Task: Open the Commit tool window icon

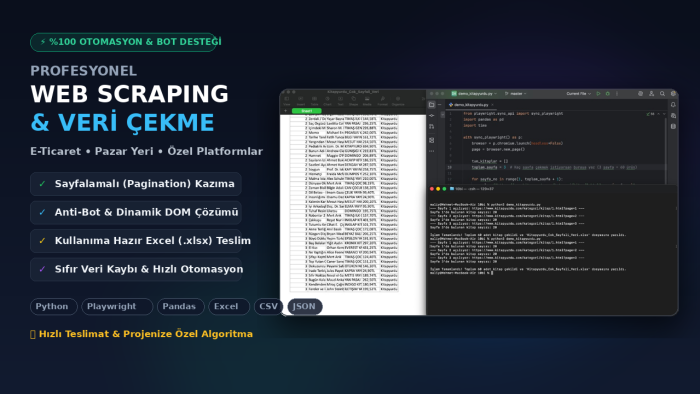Action: (x=431, y=116)
